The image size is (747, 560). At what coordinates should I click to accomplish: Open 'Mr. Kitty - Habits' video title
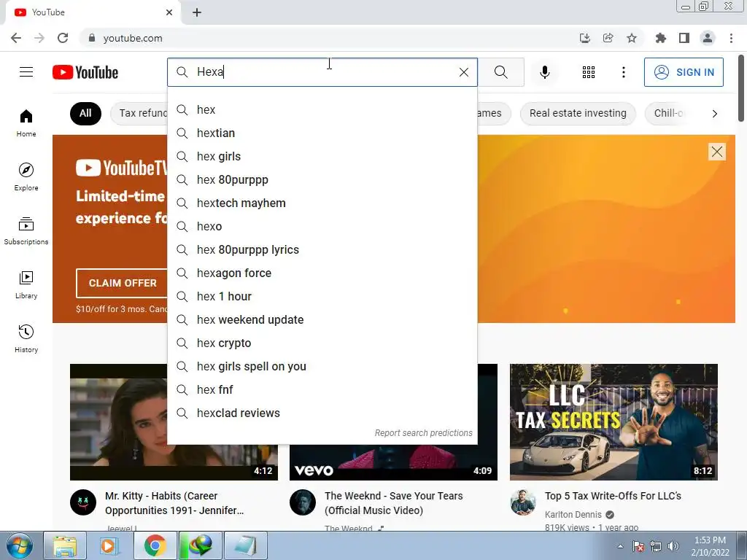click(x=174, y=503)
